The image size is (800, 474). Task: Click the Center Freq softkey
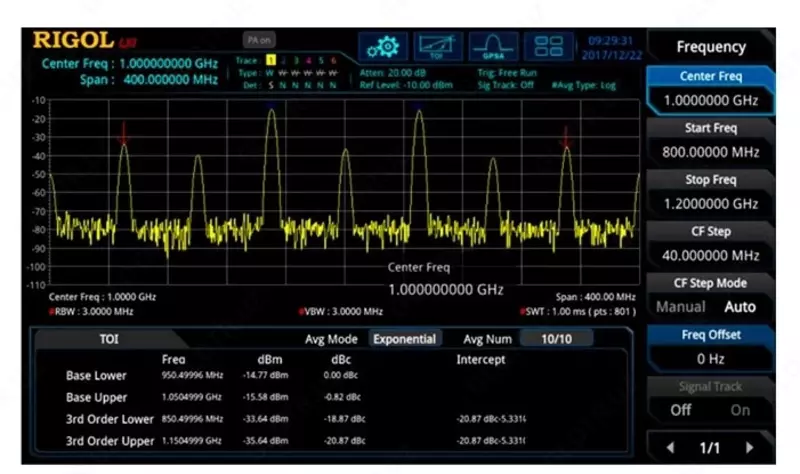click(711, 89)
